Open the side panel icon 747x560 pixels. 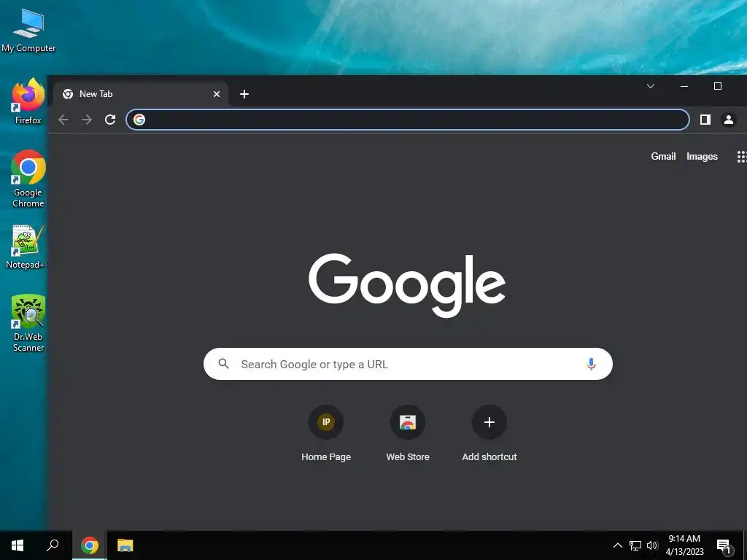705,120
